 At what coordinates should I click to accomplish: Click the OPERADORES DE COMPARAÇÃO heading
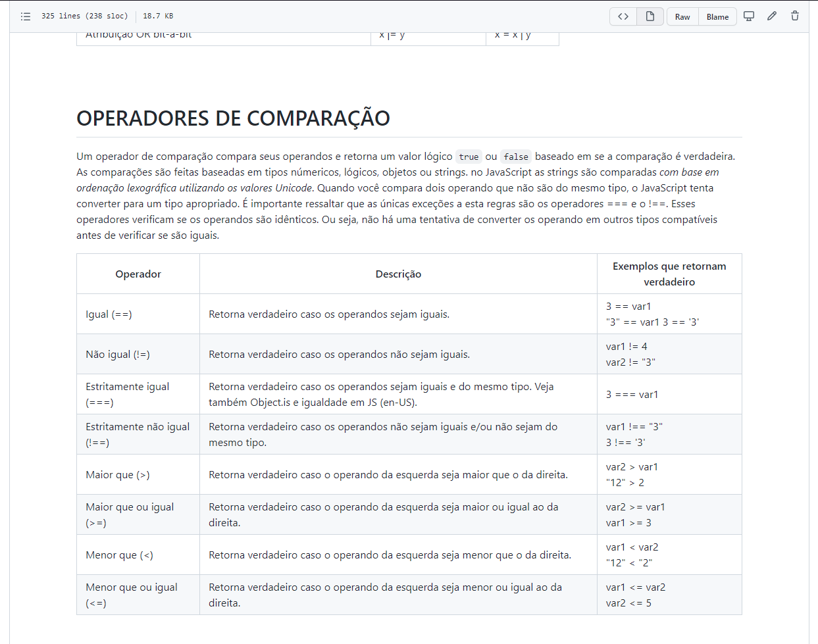pyautogui.click(x=233, y=118)
